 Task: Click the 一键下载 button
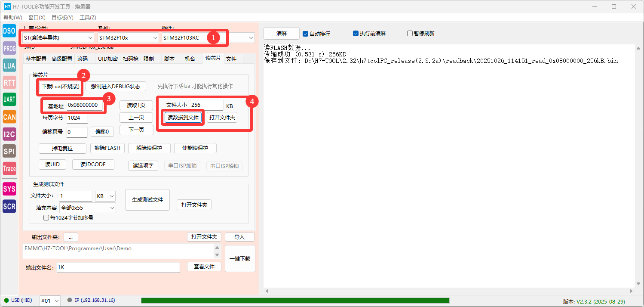(240, 259)
